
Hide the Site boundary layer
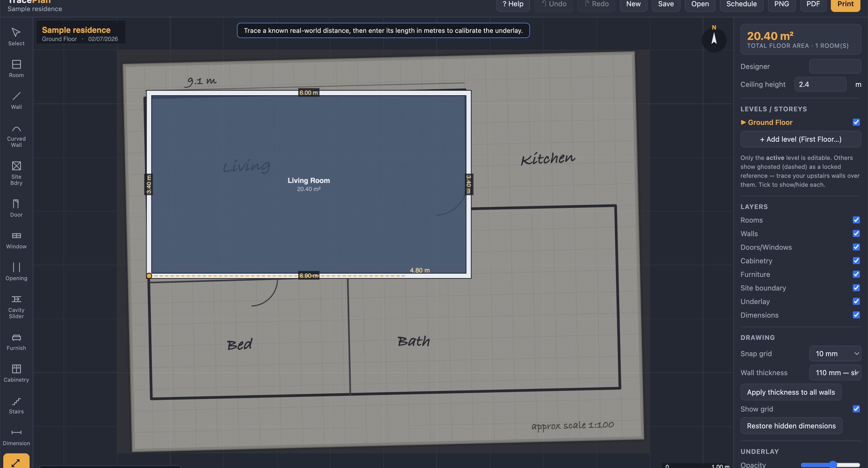[856, 287]
